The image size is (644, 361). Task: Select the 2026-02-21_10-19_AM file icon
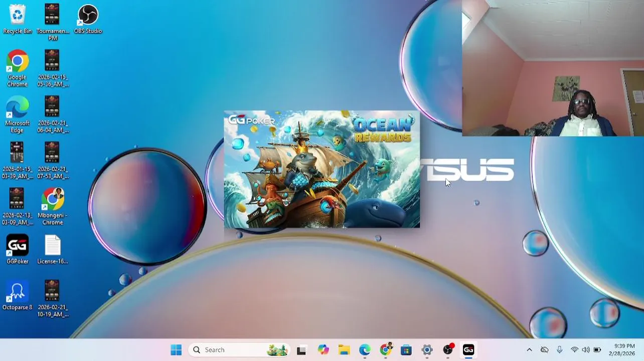point(52,299)
